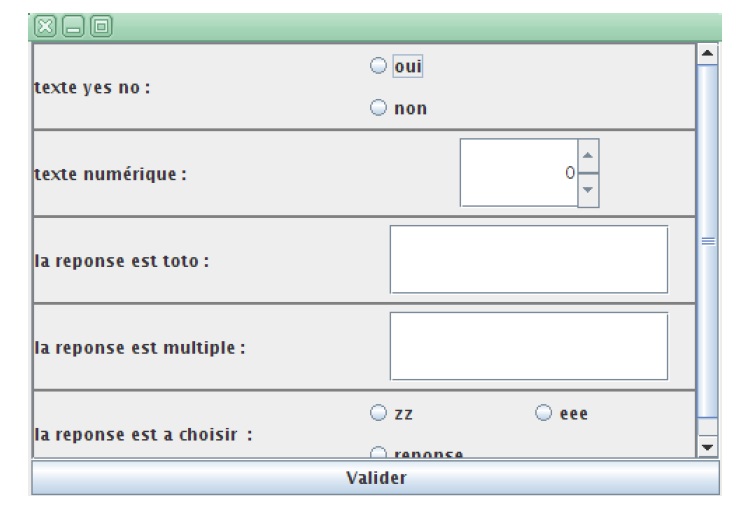Click the vertical scrollbar thumb
Image resolution: width=736 pixels, height=513 pixels.
707,240
